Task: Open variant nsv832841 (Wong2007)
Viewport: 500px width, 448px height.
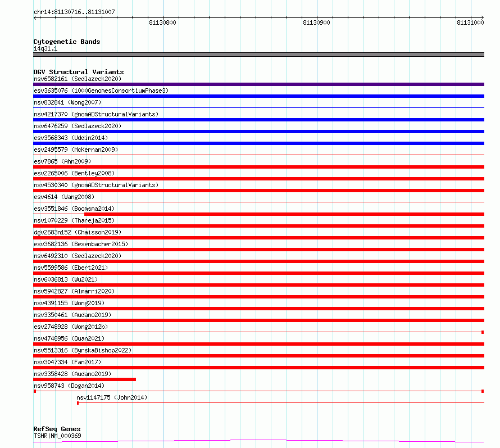Action: [67, 102]
